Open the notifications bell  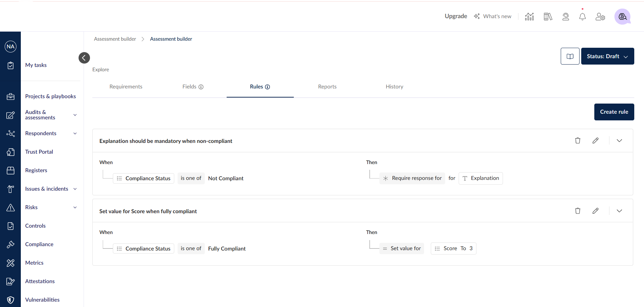click(x=582, y=16)
